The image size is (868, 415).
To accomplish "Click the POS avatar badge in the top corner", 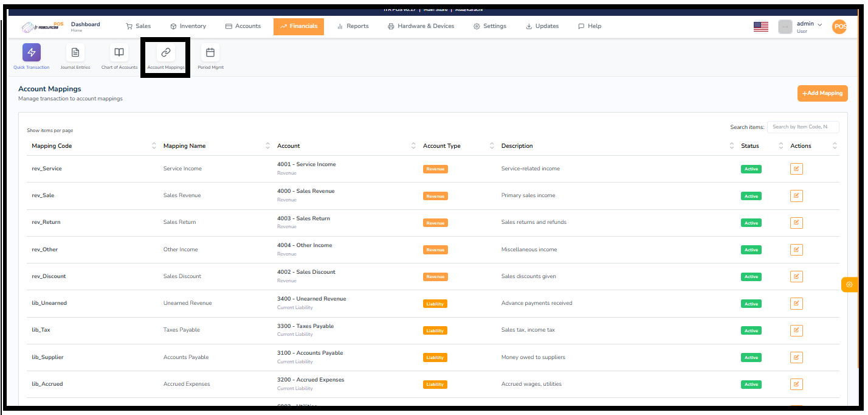I will (x=840, y=27).
